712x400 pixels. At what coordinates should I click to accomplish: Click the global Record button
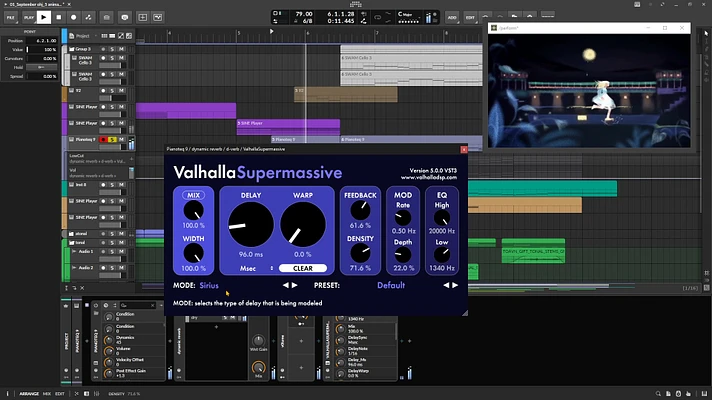tap(74, 17)
